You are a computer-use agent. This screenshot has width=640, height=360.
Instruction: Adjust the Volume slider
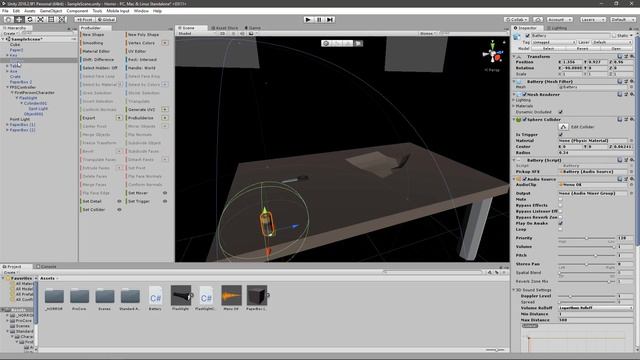click(x=587, y=247)
